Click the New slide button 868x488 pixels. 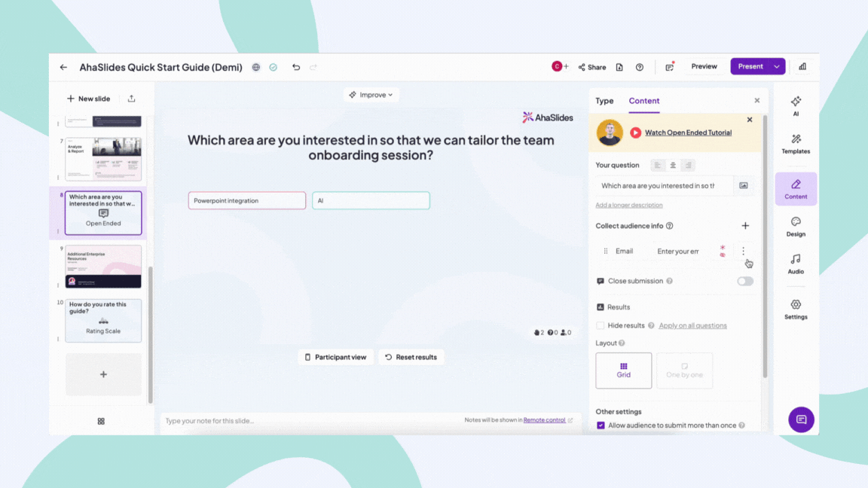[89, 99]
